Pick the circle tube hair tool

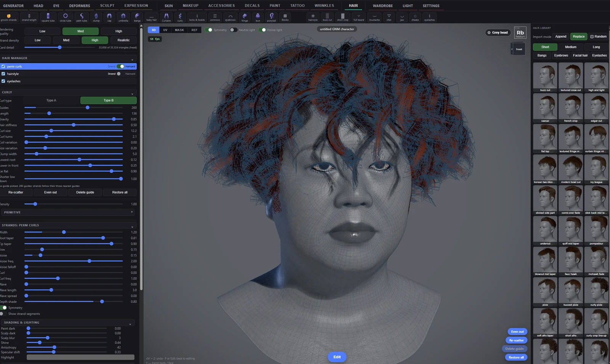[x=66, y=17]
